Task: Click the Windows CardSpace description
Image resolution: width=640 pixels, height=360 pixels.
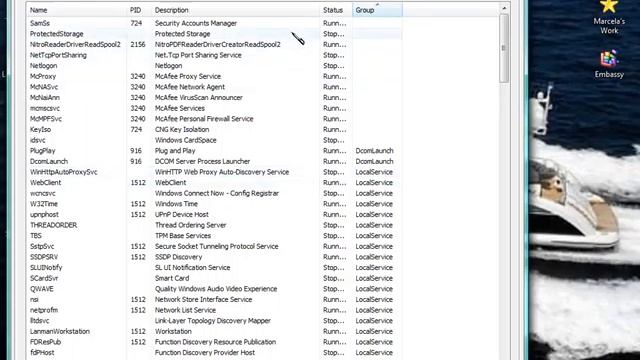Action: click(x=186, y=140)
